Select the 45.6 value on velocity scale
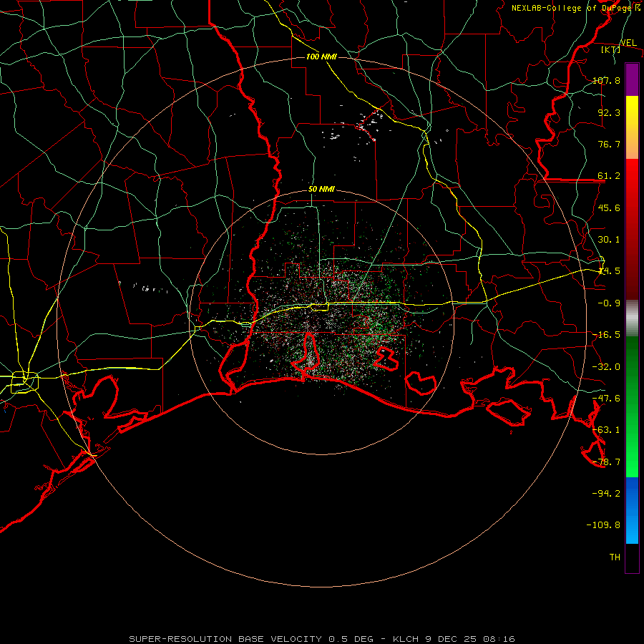 pos(609,208)
